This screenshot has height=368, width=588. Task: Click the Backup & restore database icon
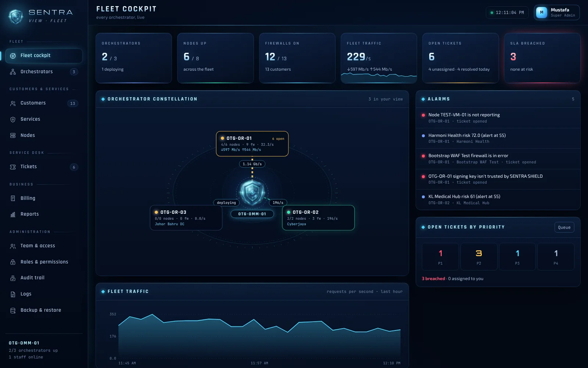13,311
